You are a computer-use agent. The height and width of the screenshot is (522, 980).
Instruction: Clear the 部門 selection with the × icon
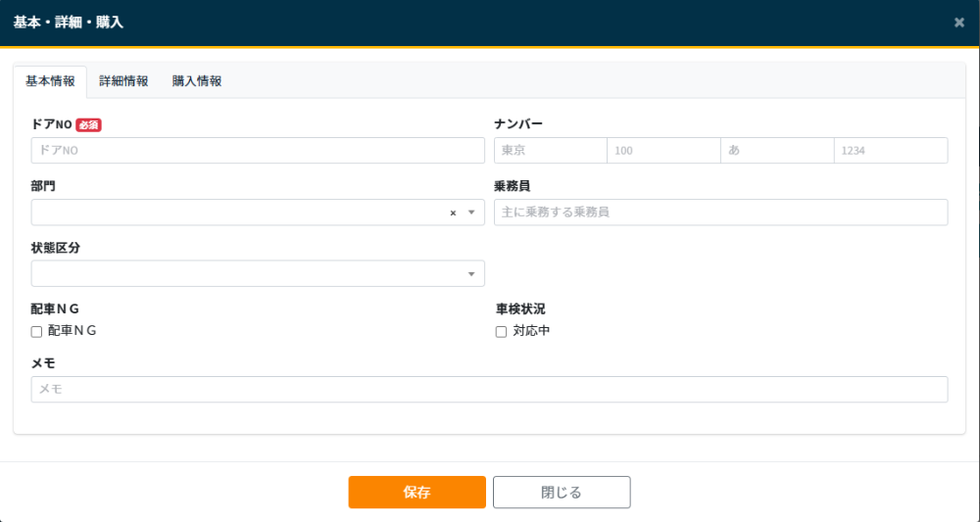pos(453,213)
